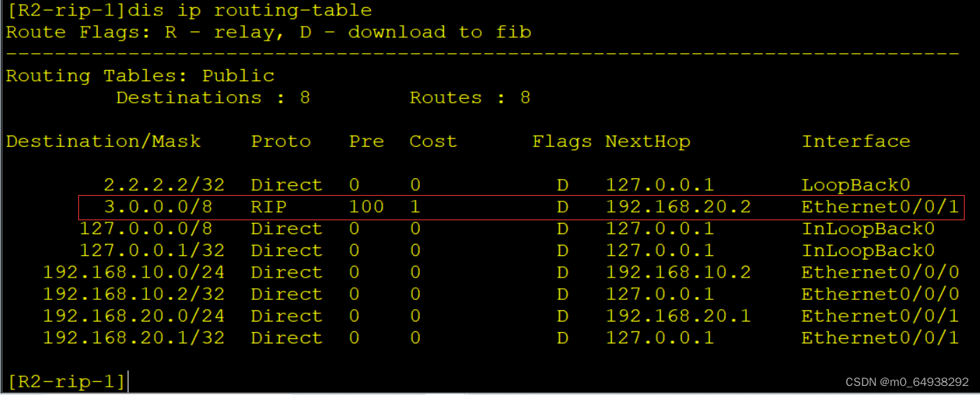
Task: Click the D flag in the 3.0.0.0/8 row
Action: click(x=562, y=207)
